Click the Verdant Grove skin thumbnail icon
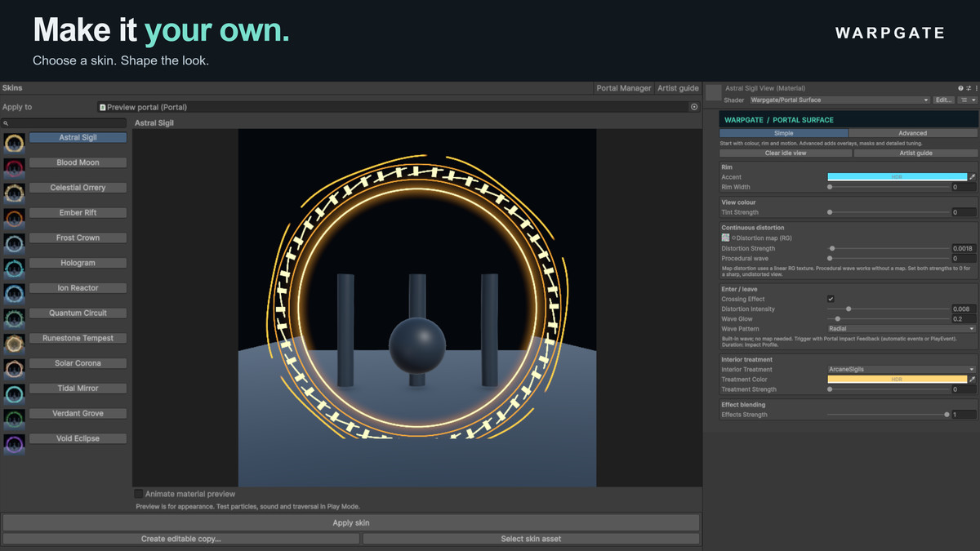The width and height of the screenshot is (980, 551). coord(14,420)
